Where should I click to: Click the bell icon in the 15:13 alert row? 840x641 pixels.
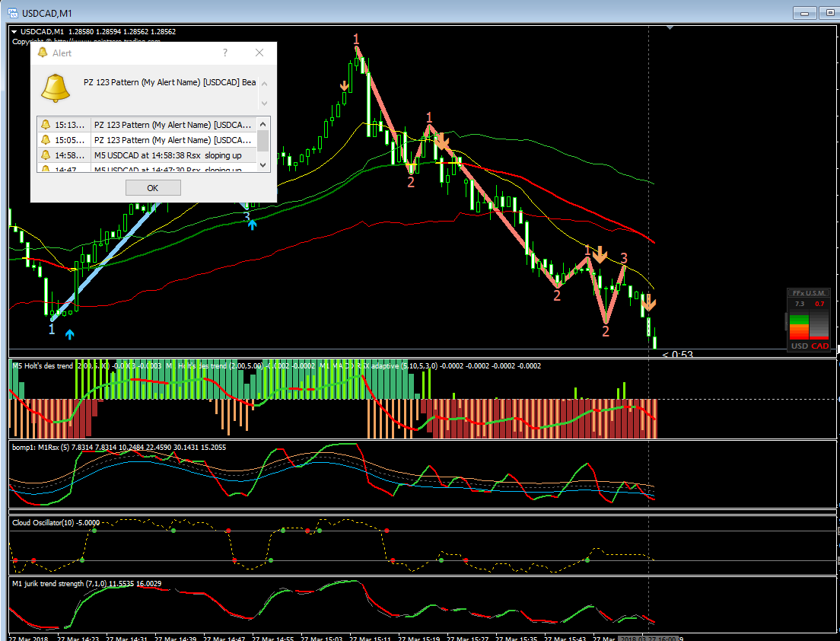coord(46,124)
